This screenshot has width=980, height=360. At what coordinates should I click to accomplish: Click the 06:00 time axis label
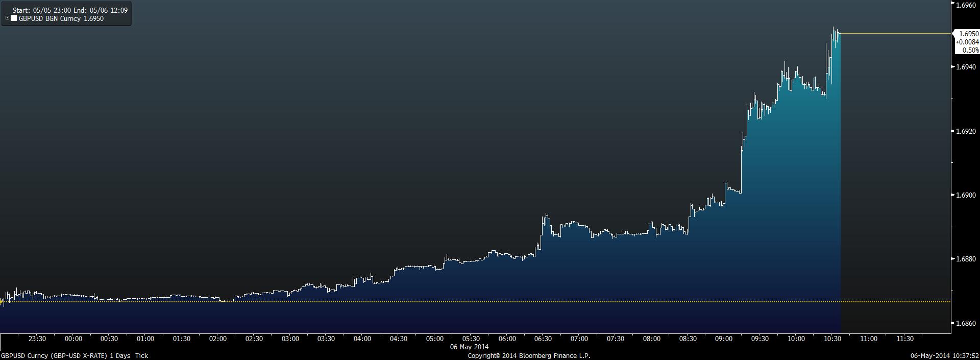point(507,339)
